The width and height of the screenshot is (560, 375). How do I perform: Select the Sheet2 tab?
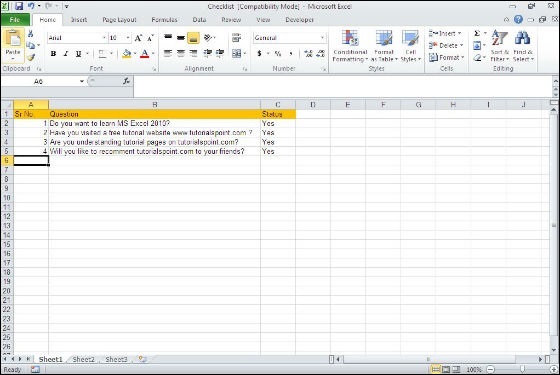(84, 359)
